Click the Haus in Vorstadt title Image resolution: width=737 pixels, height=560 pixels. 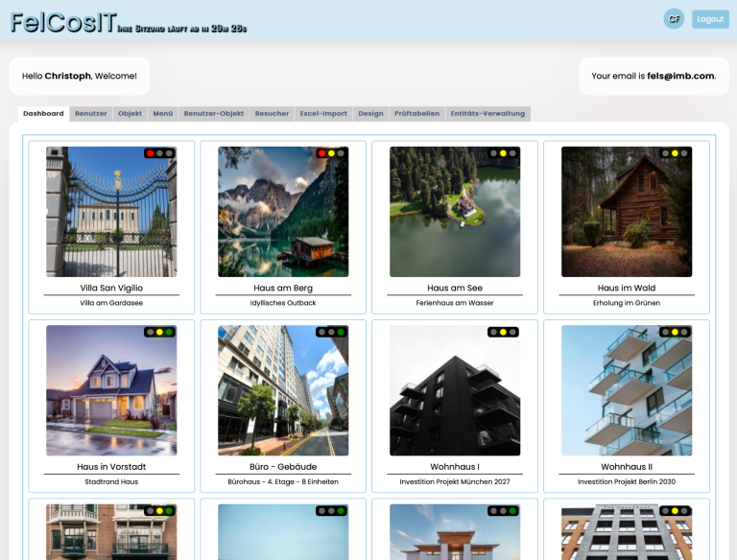(x=111, y=467)
